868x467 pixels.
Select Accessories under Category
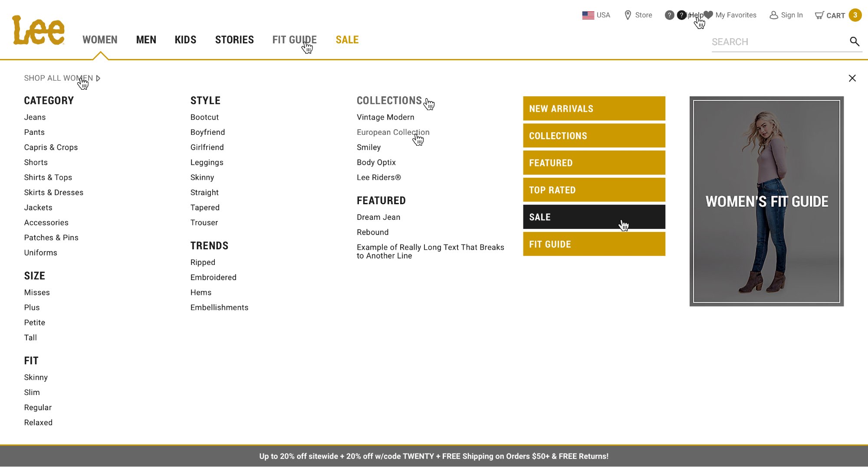(46, 222)
